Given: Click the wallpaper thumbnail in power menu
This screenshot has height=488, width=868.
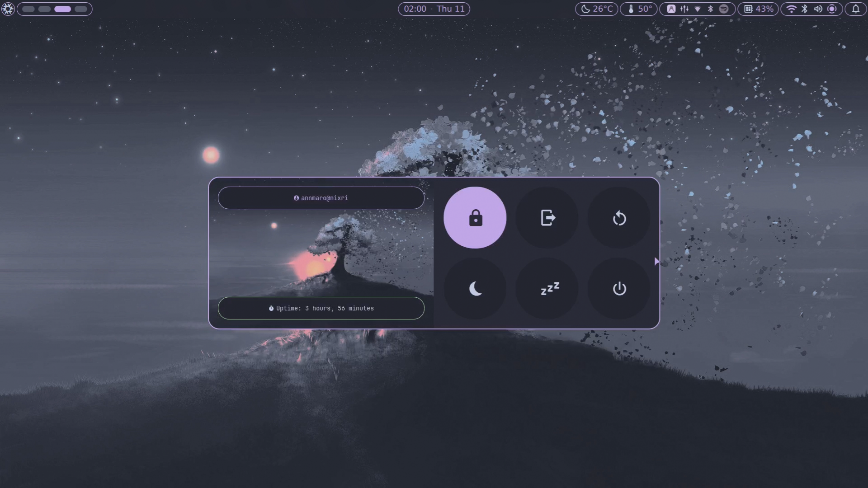Looking at the screenshot, I should (x=321, y=253).
